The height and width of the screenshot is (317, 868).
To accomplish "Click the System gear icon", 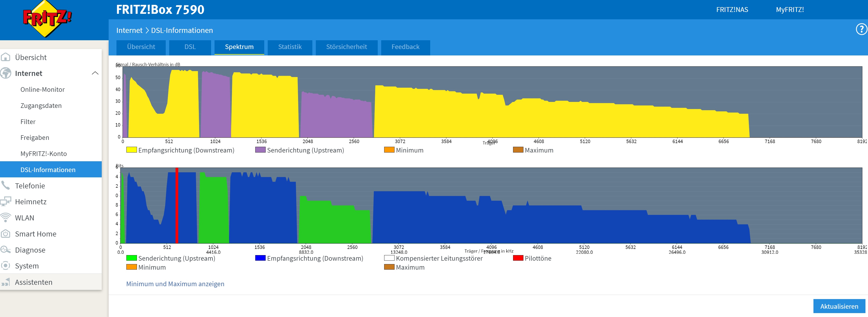I will (6, 265).
